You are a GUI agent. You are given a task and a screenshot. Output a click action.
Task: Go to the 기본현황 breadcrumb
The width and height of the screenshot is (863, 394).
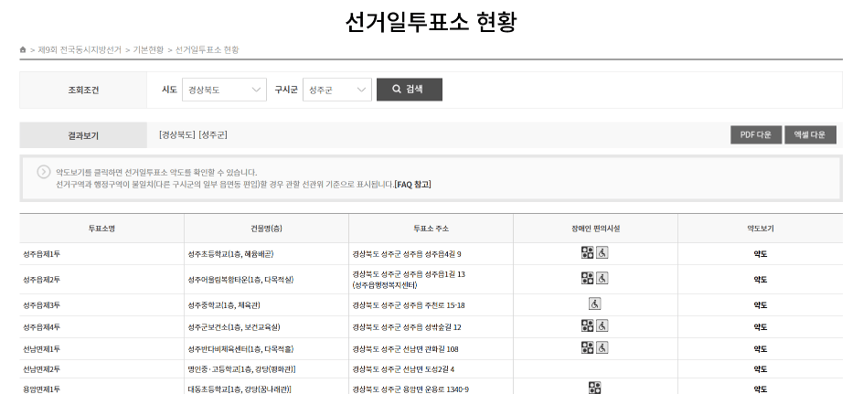click(x=148, y=50)
